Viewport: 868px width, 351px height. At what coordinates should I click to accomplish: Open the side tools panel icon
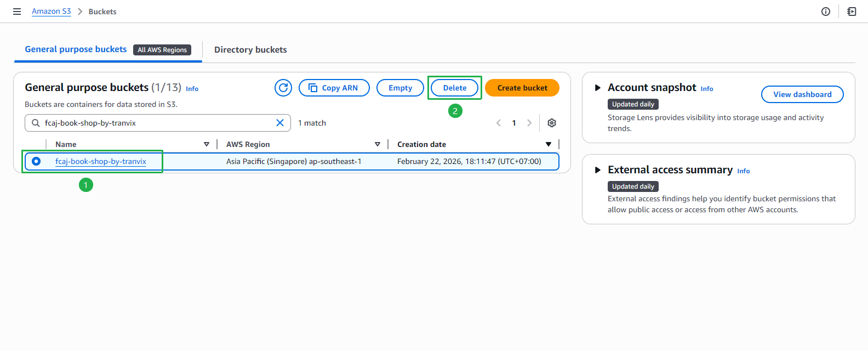(x=852, y=12)
